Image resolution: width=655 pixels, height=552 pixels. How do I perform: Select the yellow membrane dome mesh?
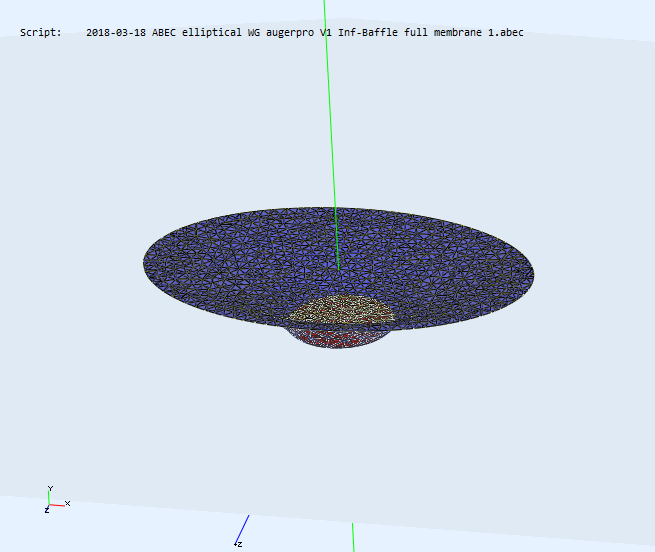pyautogui.click(x=343, y=311)
